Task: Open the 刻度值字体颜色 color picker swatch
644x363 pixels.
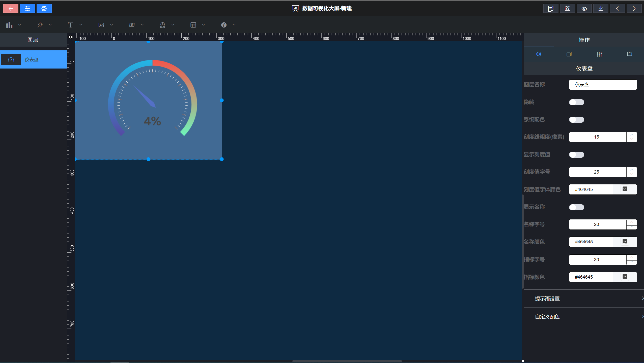Action: [x=625, y=189]
